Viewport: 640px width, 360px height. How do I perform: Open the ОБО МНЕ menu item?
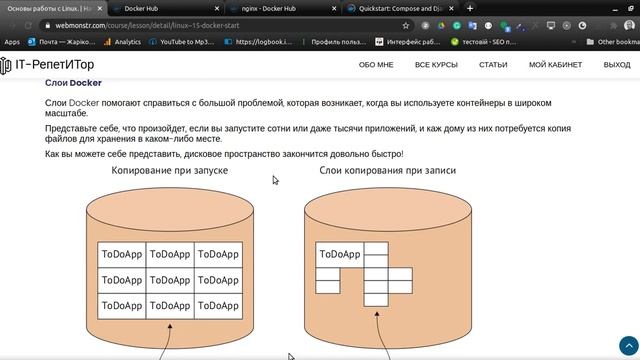coord(376,64)
